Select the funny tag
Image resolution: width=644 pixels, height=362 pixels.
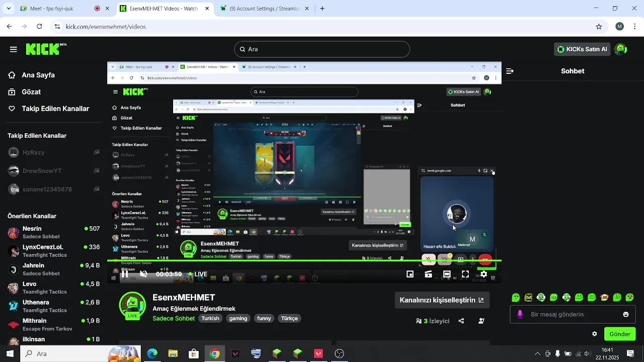click(264, 318)
